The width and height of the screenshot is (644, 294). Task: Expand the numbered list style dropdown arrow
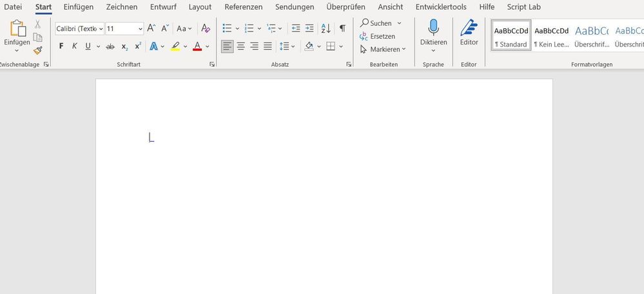pyautogui.click(x=259, y=29)
